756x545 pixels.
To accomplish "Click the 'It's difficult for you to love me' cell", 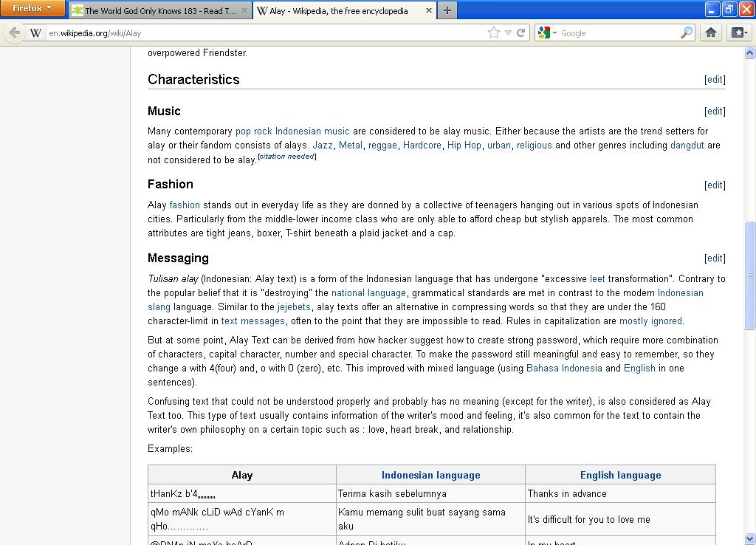I will 620,519.
